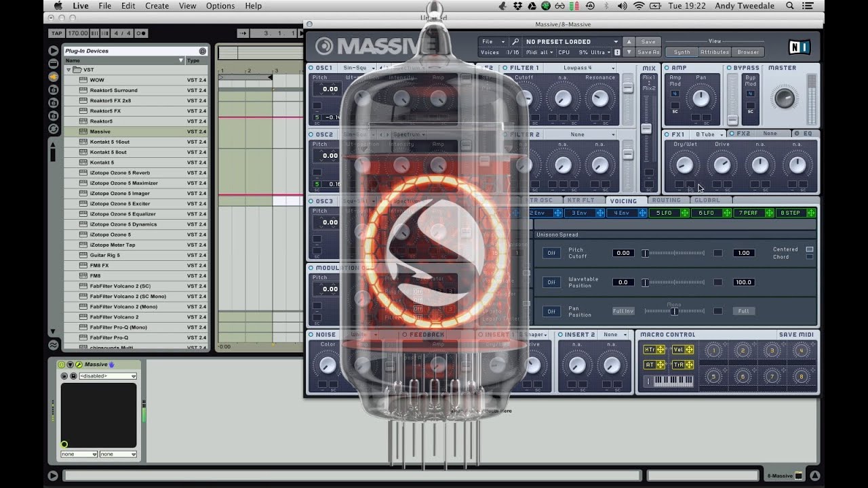Viewport: 868px width, 488px height.
Task: Open the Options menu
Action: pos(220,5)
